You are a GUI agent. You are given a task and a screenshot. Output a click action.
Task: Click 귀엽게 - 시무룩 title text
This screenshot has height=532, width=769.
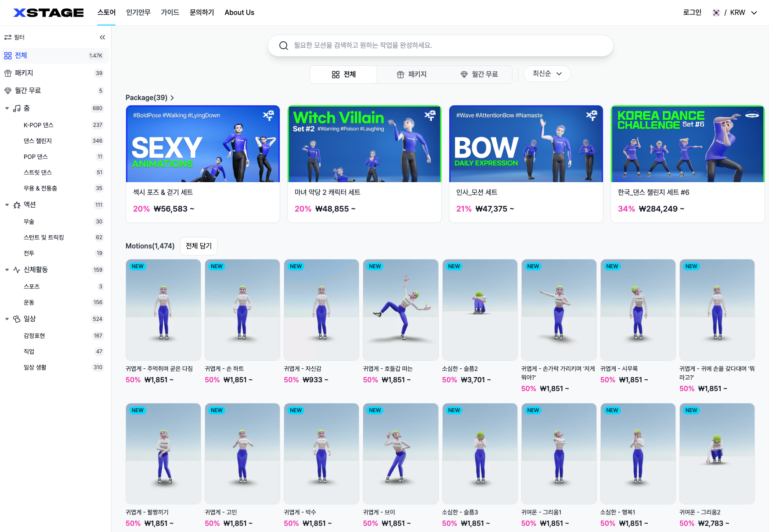pyautogui.click(x=619, y=369)
